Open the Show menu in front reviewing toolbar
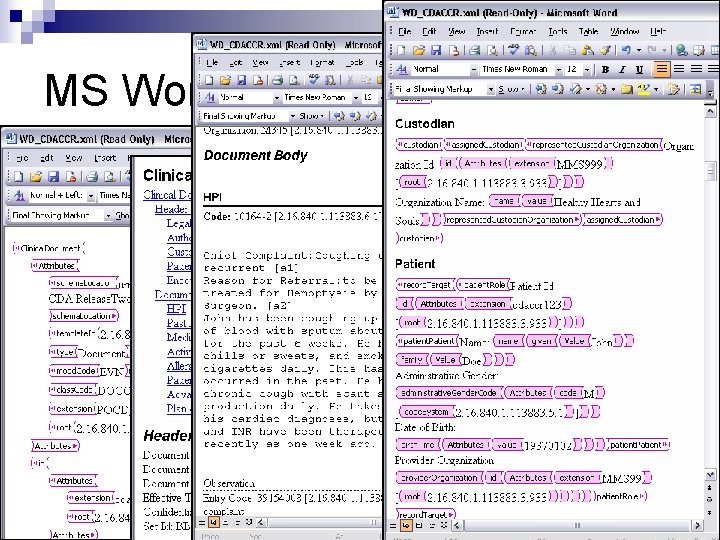 point(512,89)
